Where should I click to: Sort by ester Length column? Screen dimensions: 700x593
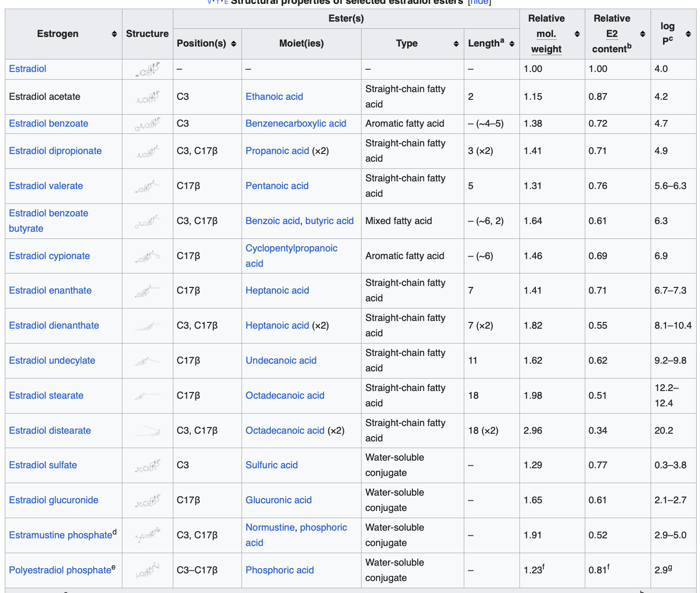[512, 44]
